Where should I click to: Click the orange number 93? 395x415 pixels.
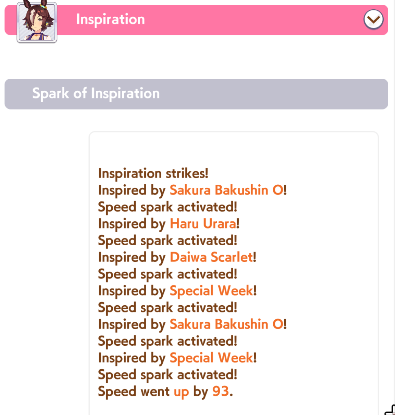click(221, 391)
